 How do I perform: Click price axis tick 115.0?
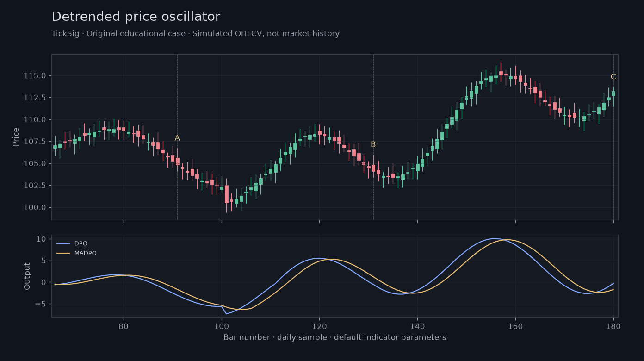coord(35,76)
